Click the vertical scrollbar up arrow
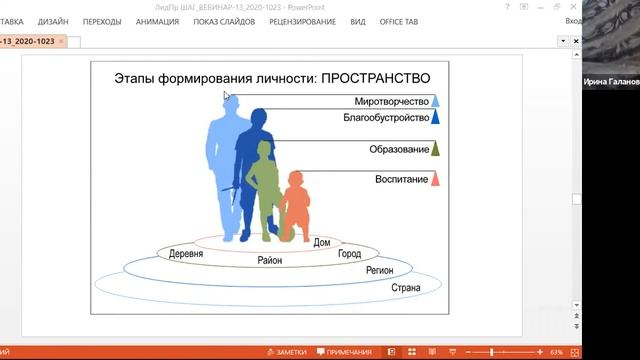This screenshot has height=360, width=640. point(576,55)
